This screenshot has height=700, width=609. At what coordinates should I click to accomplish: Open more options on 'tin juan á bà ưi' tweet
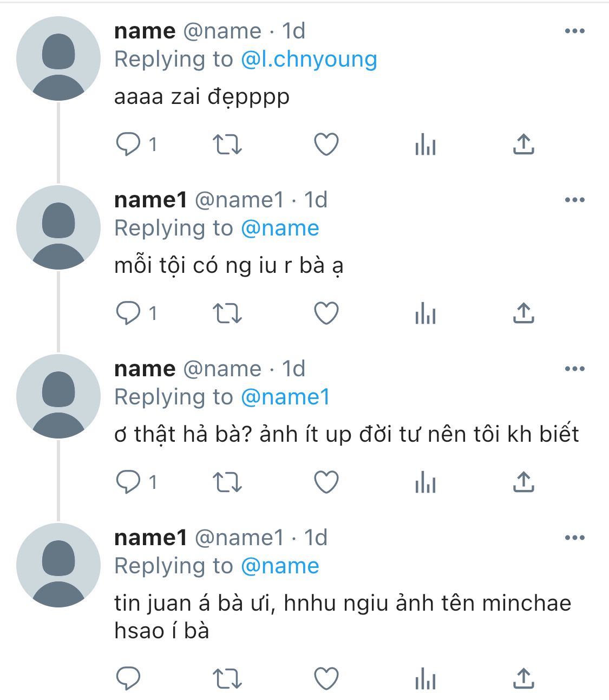click(x=574, y=538)
